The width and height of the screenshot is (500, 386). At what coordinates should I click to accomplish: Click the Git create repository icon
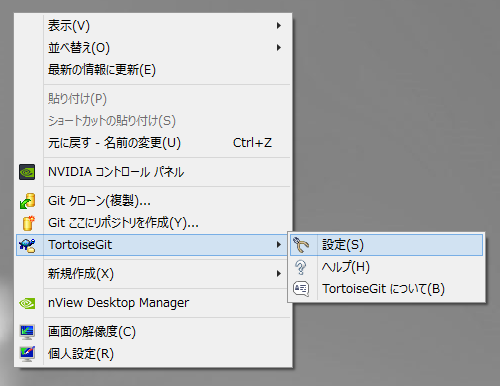pyautogui.click(x=28, y=223)
